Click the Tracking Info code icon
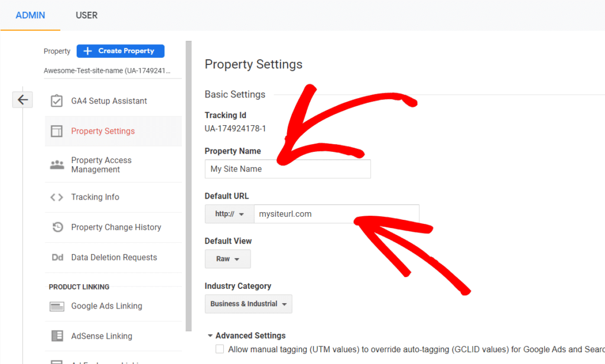This screenshot has width=605, height=364. point(56,197)
